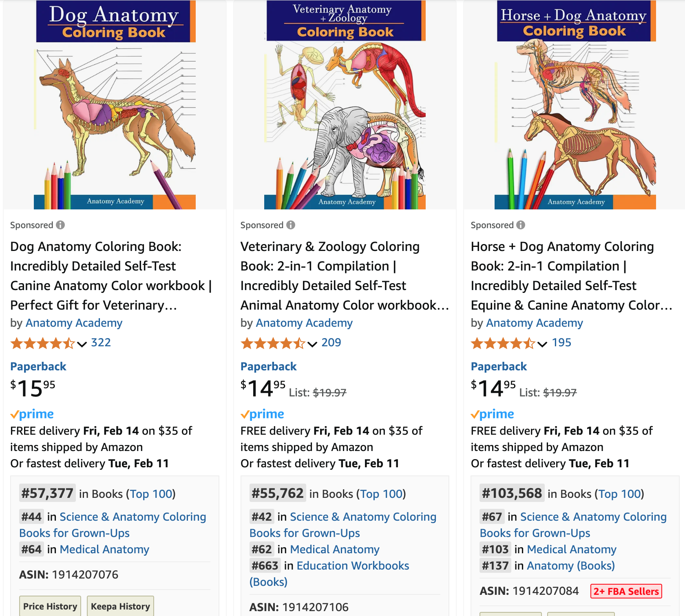Click the star rating of Dog Anatomy book
The width and height of the screenshot is (685, 616).
point(42,343)
